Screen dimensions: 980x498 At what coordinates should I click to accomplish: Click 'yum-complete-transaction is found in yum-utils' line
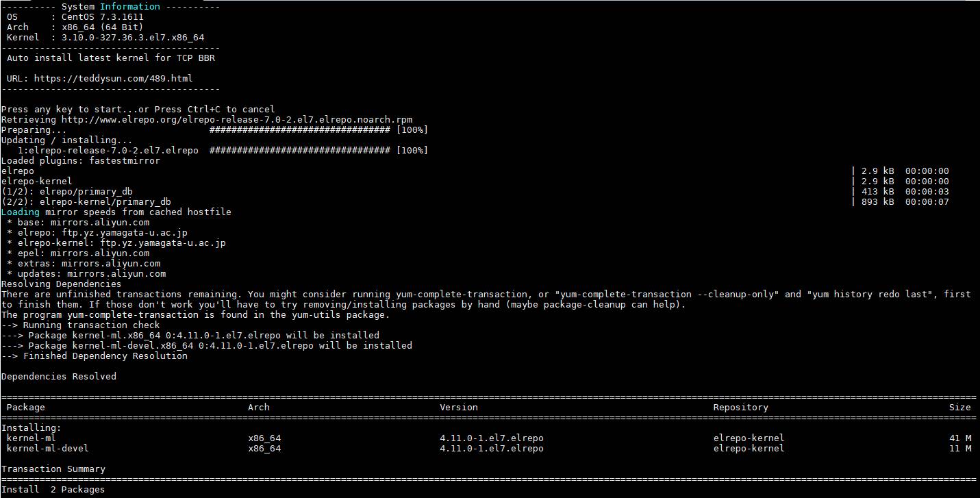(196, 315)
